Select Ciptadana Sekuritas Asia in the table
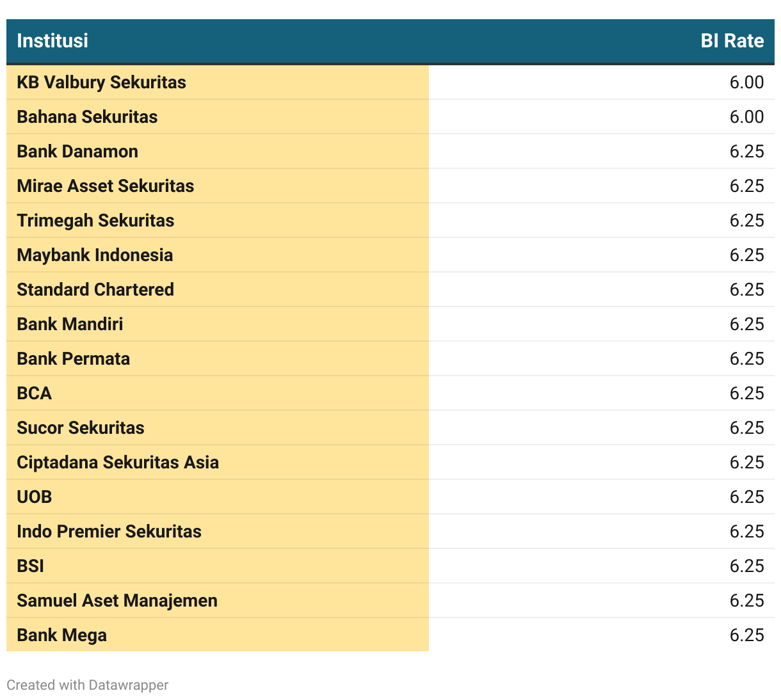The image size is (781, 700). (x=118, y=463)
